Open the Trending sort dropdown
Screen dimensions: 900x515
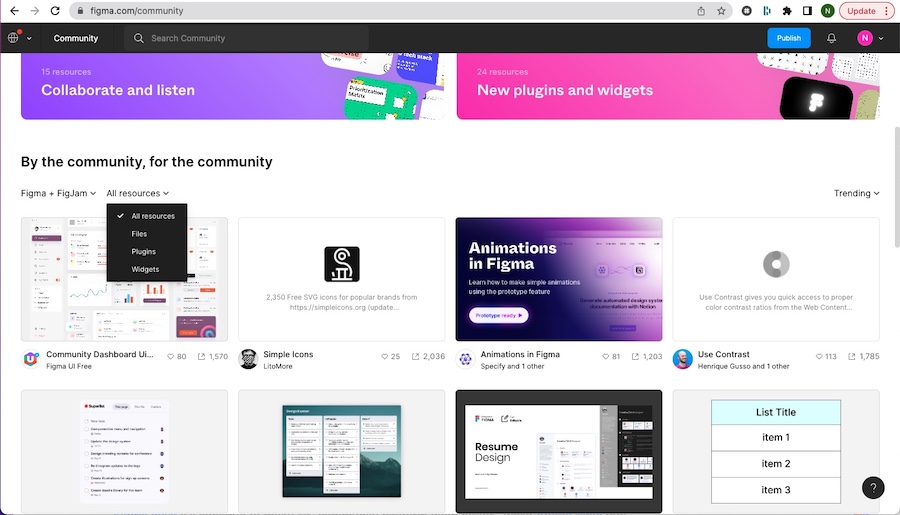tap(856, 193)
